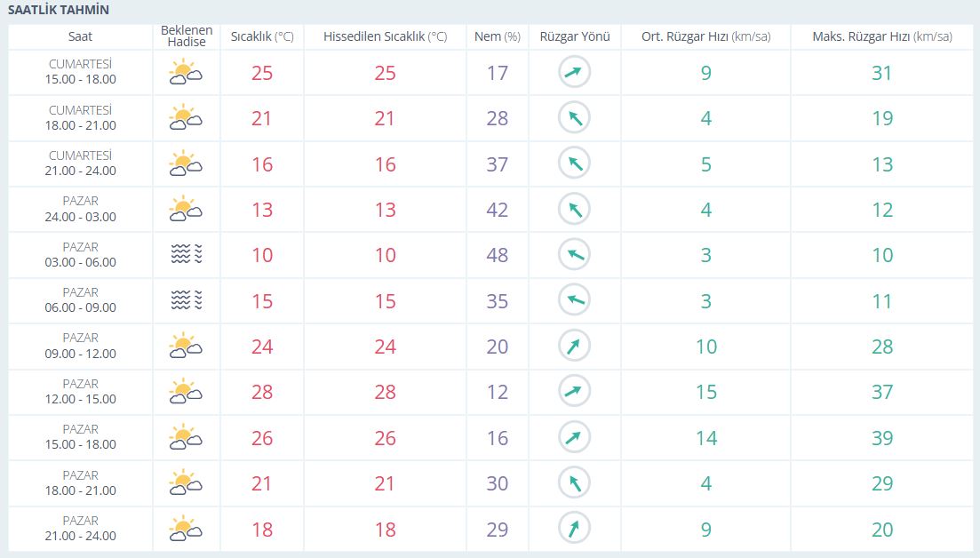Click partly cloudy icon for Cumartesi 21.00 - 24.00
The width and height of the screenshot is (980, 558).
[186, 164]
